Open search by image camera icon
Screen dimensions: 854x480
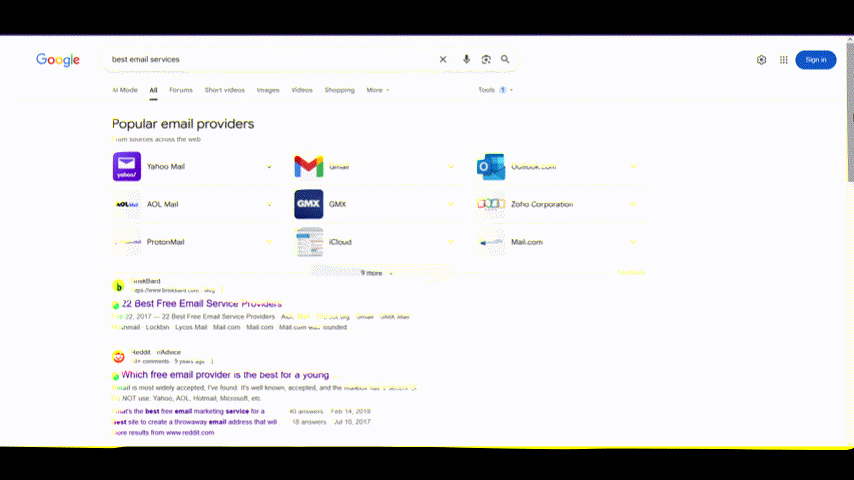point(486,60)
